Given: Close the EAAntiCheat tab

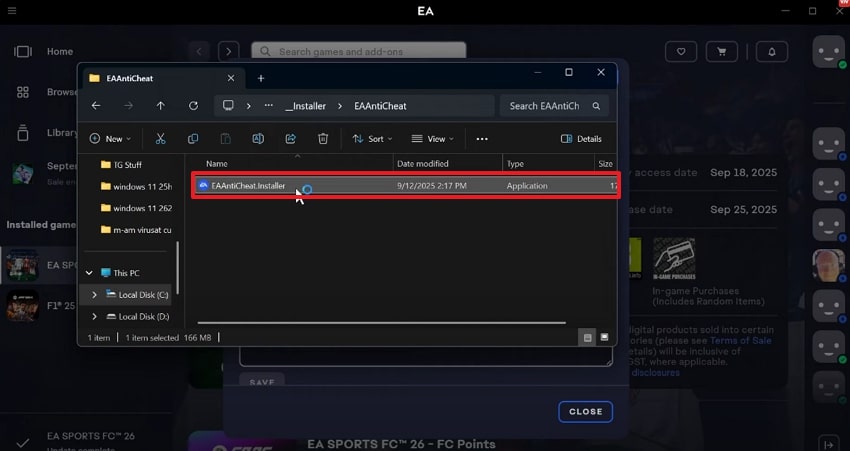Looking at the screenshot, I should click(x=231, y=79).
